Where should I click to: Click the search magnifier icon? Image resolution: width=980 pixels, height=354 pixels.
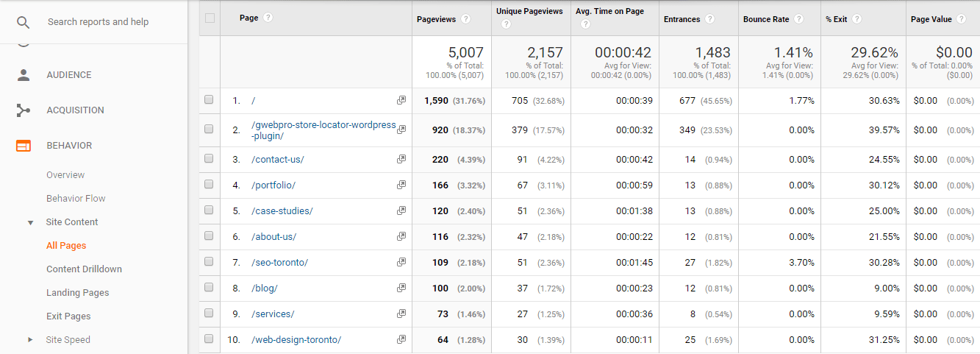pos(24,22)
